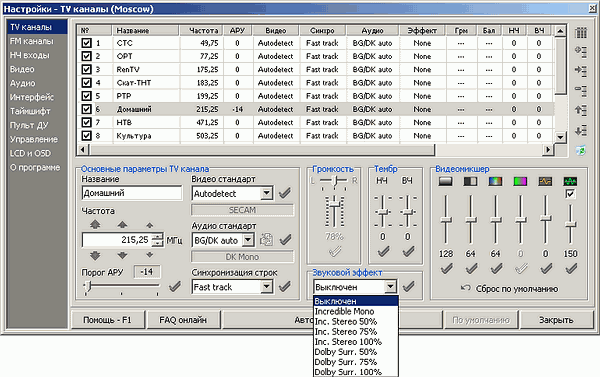Open the FM каналы section
The width and height of the screenshot is (600, 377).
coord(32,41)
